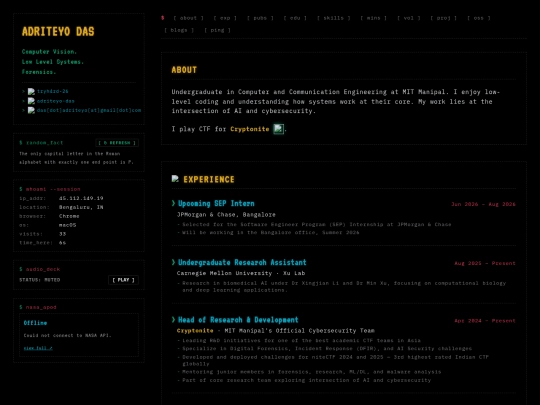Image resolution: width=540 pixels, height=405 pixels.
Task: Select the oss nav item
Action: click(479, 18)
